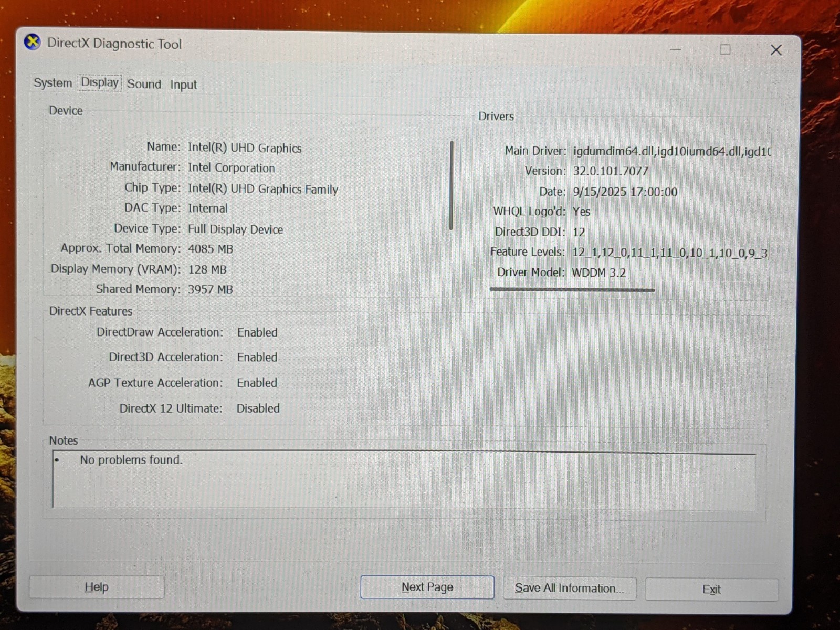840x630 pixels.
Task: Click the WHQL Logo'd 'Yes' value
Action: [582, 212]
